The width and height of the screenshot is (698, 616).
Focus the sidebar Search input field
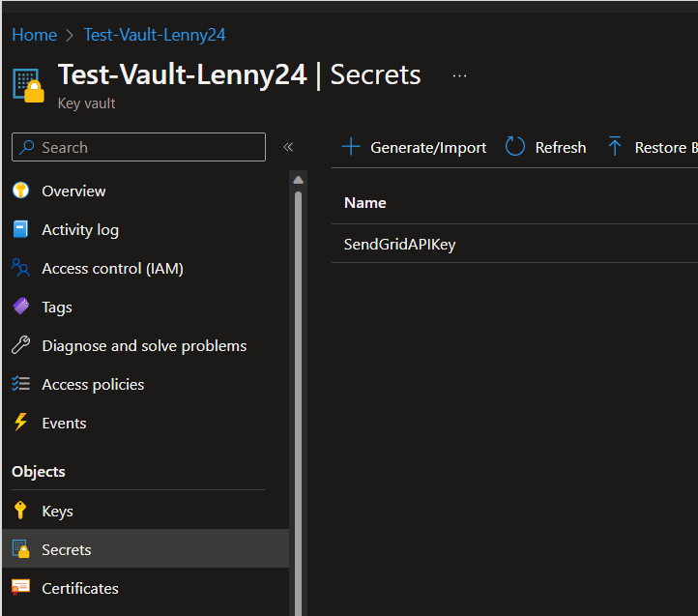pos(139,147)
